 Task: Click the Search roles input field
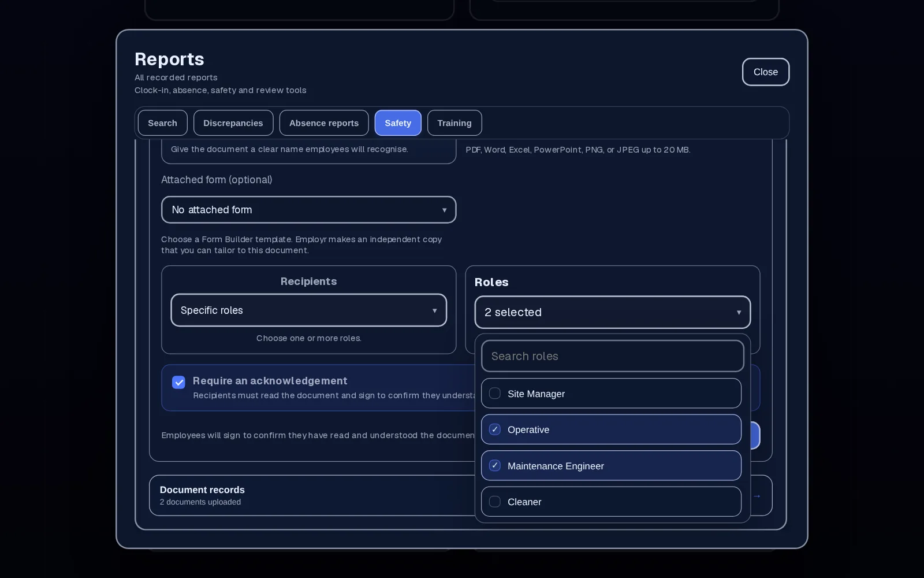612,356
